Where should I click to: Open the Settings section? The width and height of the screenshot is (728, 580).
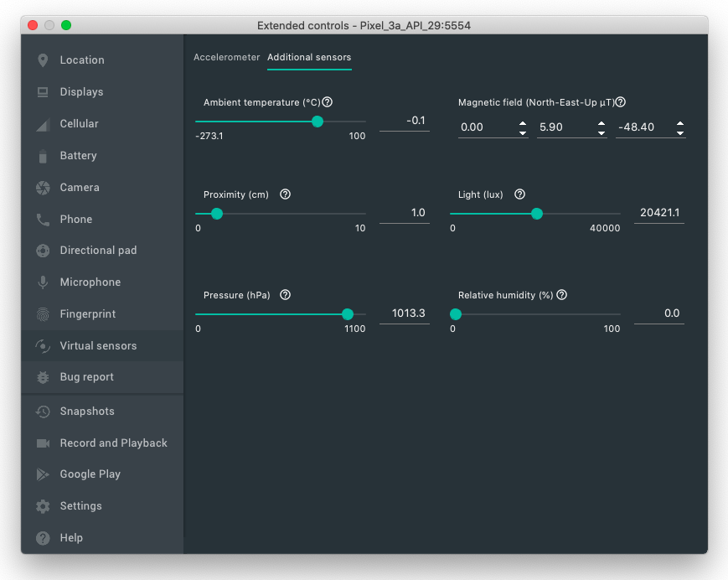coord(80,506)
